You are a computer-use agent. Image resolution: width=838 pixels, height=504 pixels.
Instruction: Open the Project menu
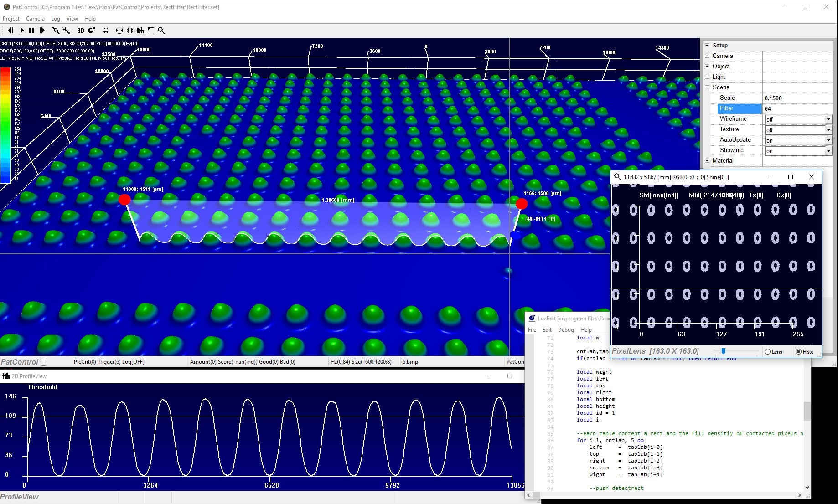(11, 19)
